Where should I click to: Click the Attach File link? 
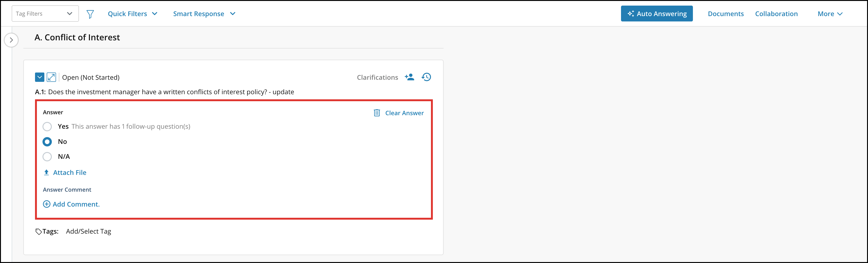tap(65, 173)
